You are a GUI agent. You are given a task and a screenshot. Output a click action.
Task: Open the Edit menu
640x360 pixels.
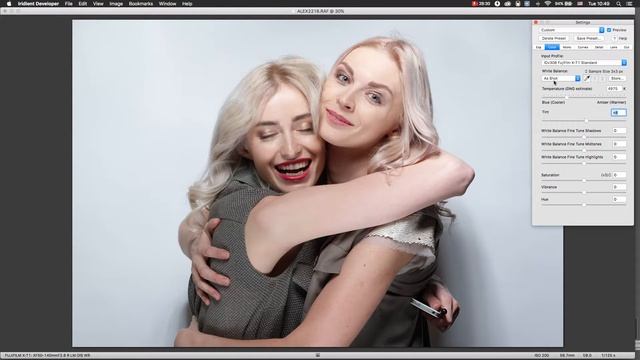coord(83,4)
